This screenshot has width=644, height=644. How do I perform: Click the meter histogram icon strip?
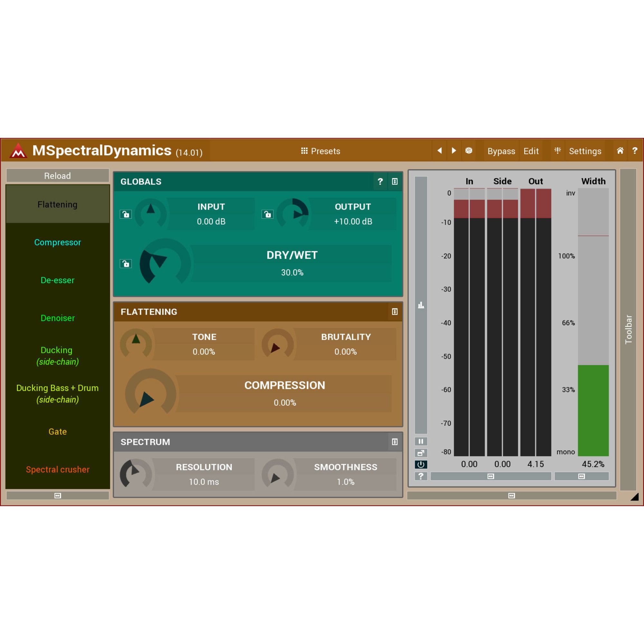click(421, 305)
